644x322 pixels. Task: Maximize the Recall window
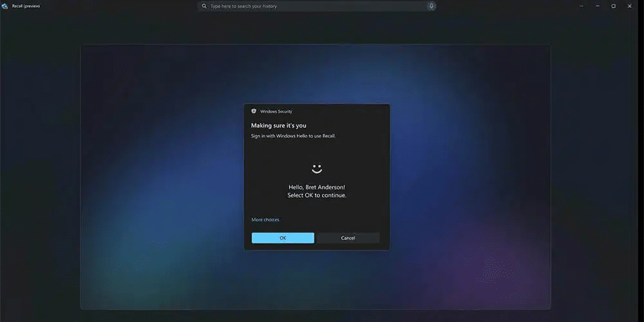click(x=613, y=6)
